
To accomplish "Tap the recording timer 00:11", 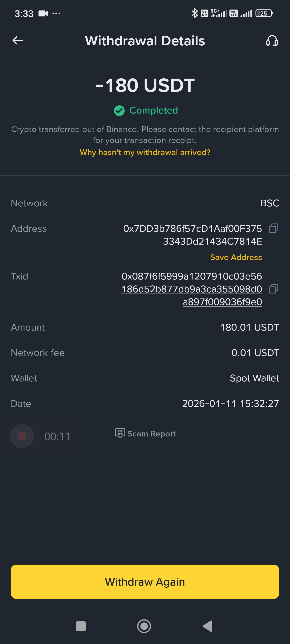I will coord(57,436).
